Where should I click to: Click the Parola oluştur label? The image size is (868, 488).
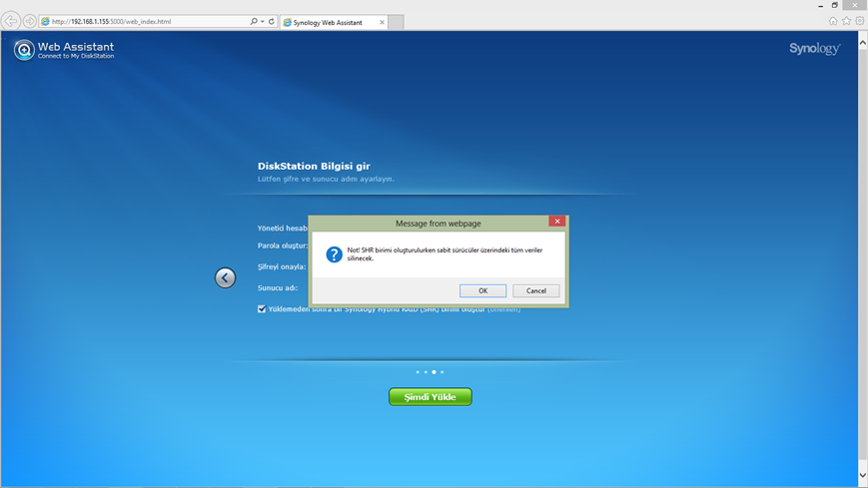283,245
